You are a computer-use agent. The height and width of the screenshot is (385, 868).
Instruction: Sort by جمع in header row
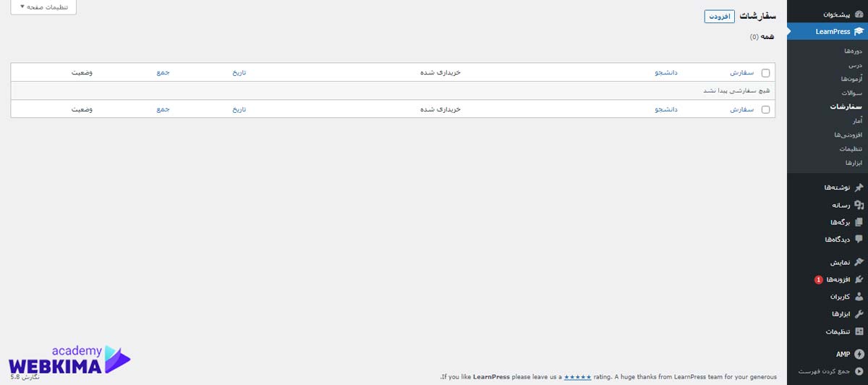tap(163, 72)
